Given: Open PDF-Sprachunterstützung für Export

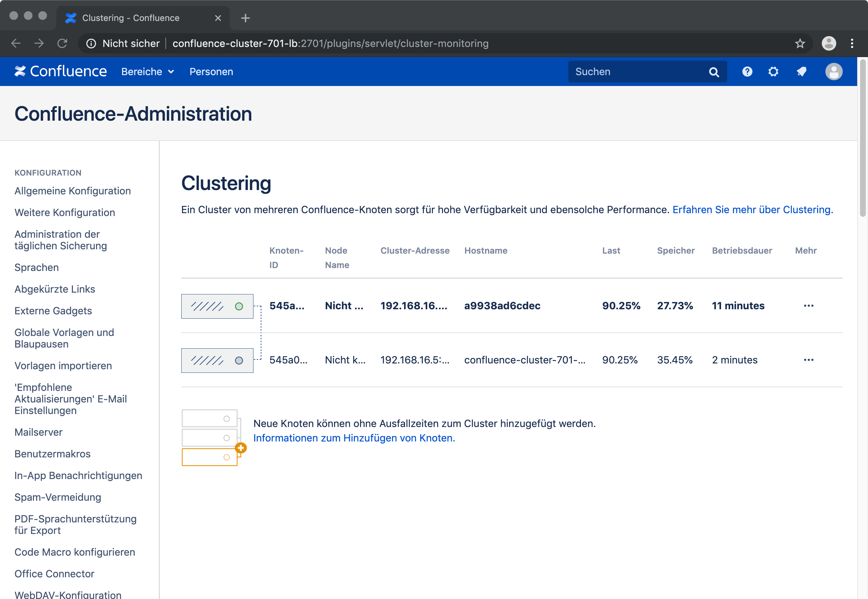Looking at the screenshot, I should pos(75,525).
